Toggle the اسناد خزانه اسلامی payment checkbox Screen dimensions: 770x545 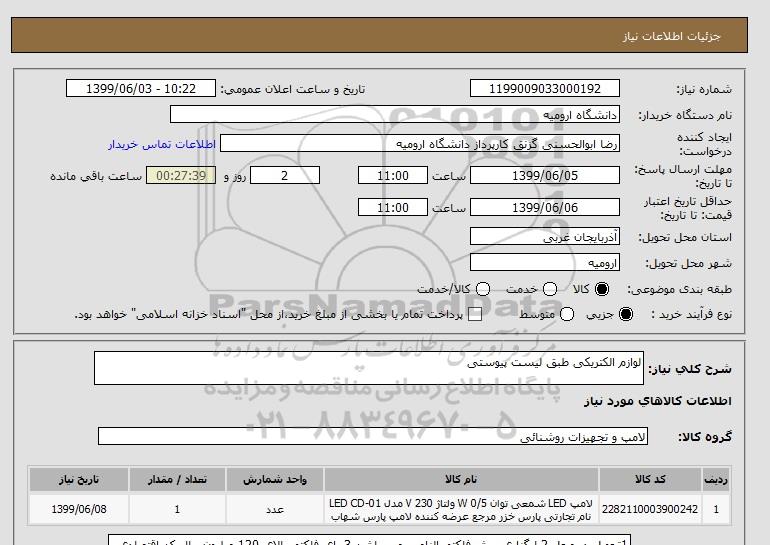click(x=475, y=315)
